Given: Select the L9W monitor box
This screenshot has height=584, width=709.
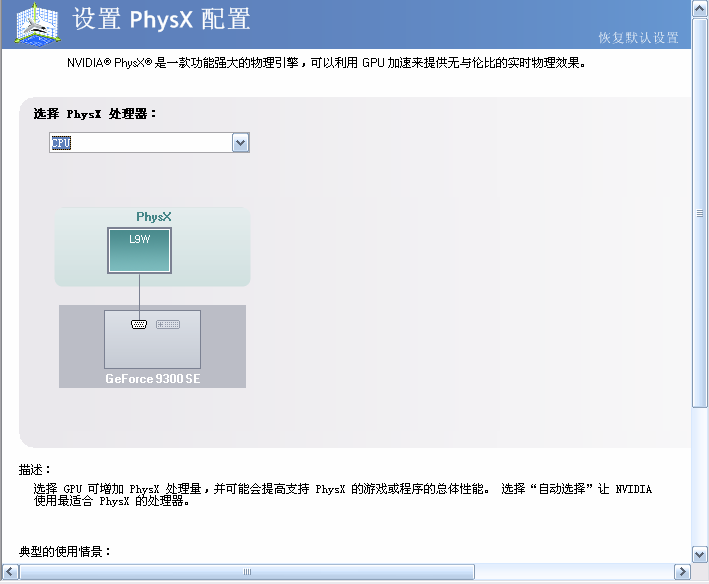Looking at the screenshot, I should click(x=139, y=250).
